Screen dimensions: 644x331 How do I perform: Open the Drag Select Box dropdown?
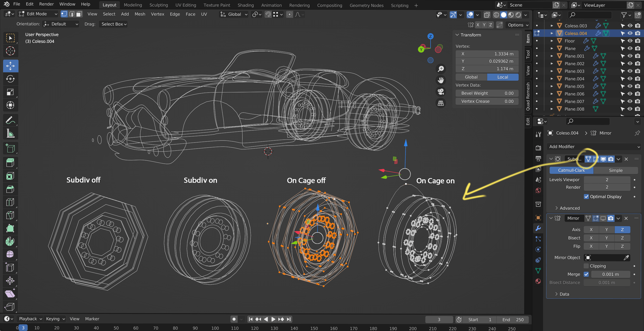tap(113, 24)
